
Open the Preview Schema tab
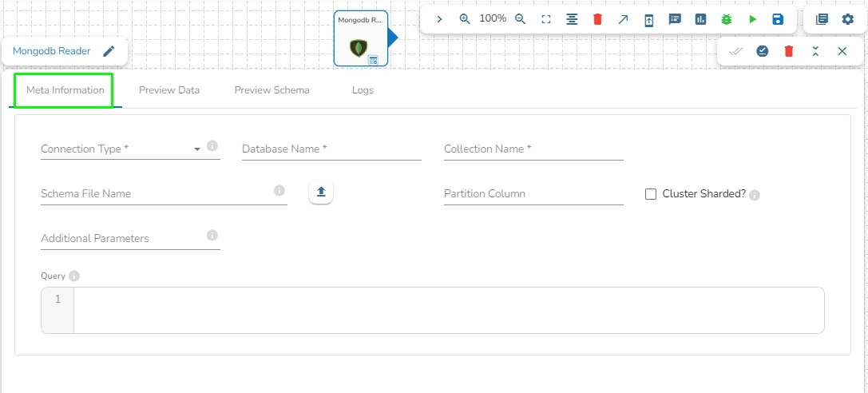[x=271, y=90]
